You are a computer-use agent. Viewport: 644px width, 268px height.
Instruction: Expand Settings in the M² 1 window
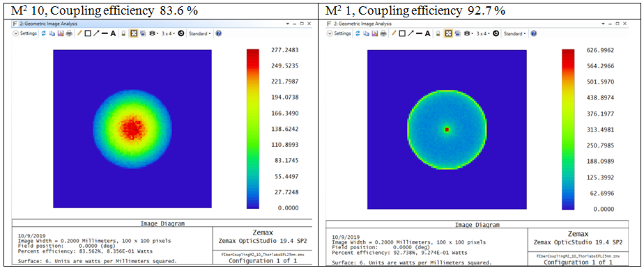point(339,33)
